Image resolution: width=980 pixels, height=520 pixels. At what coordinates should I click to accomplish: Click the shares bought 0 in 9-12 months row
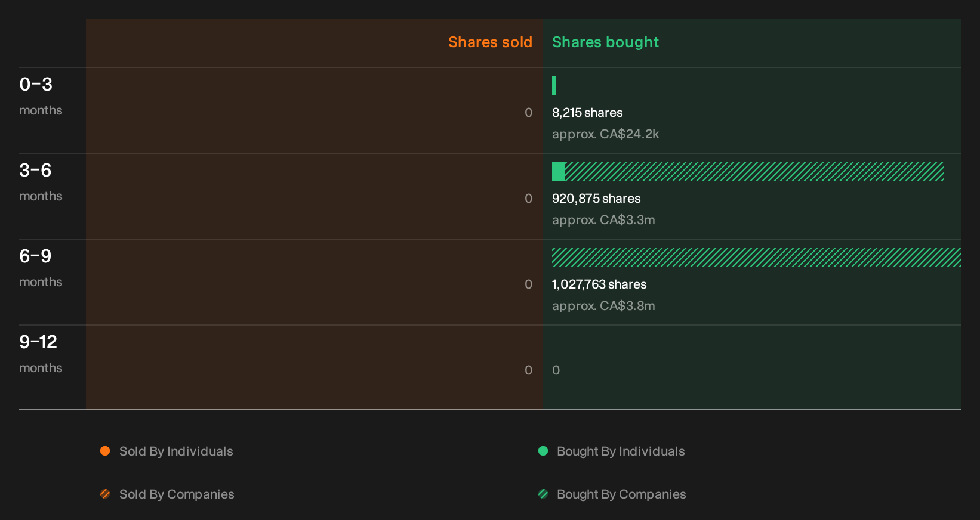point(556,370)
